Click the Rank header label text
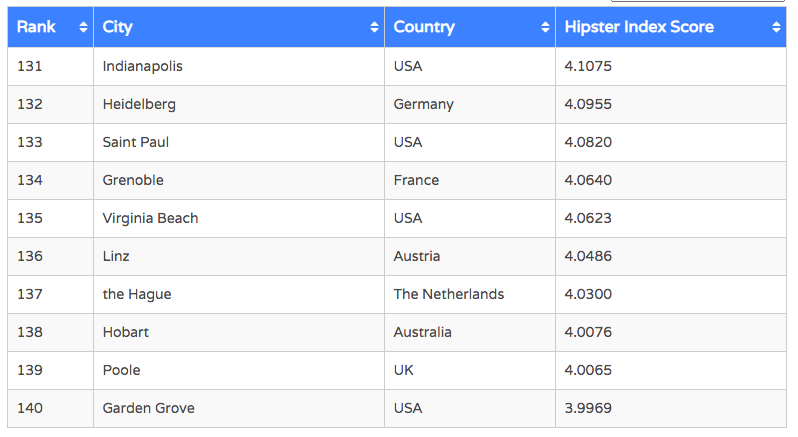Viewport: 798px width, 437px height. 36,27
